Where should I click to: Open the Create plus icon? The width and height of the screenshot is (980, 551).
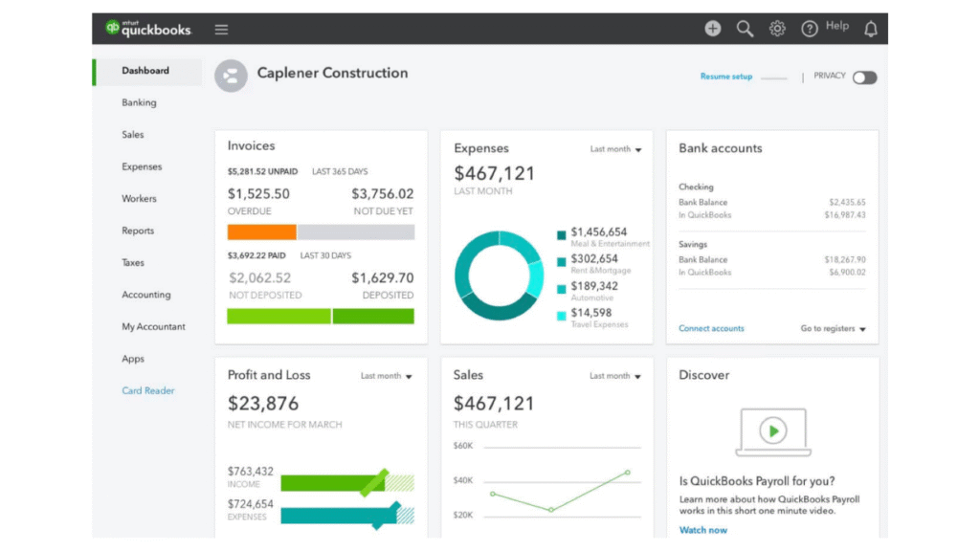tap(713, 29)
